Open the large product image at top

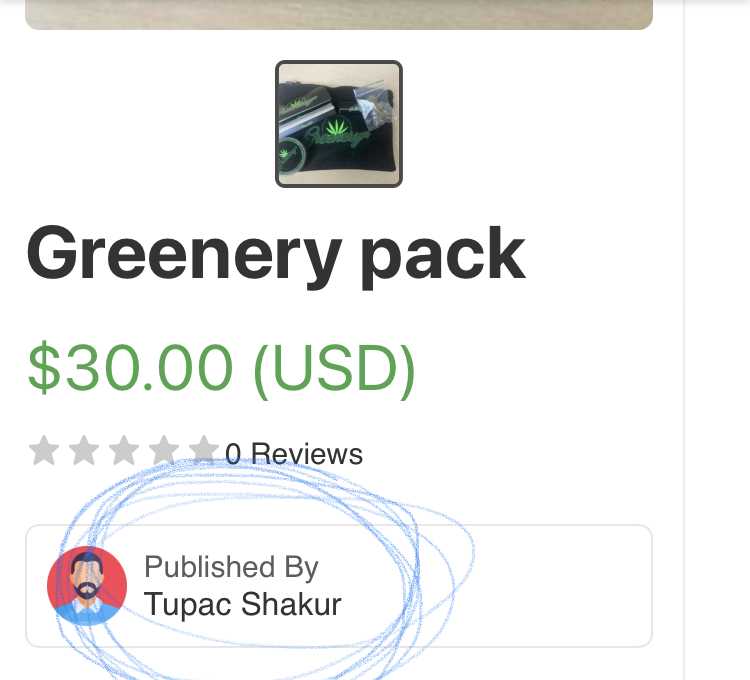point(339,14)
